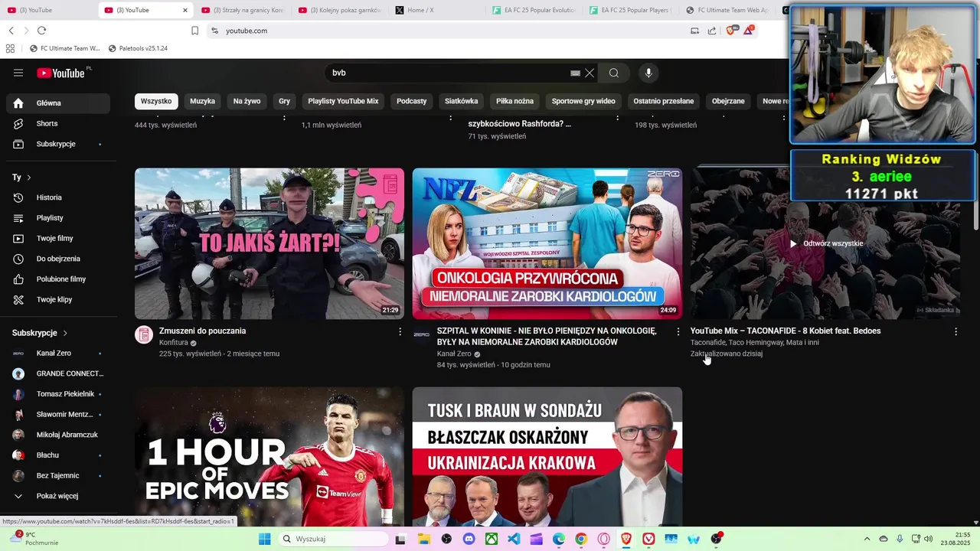Open the YouTube hamburger guide menu
Viewport: 980px width, 551px height.
[x=18, y=73]
